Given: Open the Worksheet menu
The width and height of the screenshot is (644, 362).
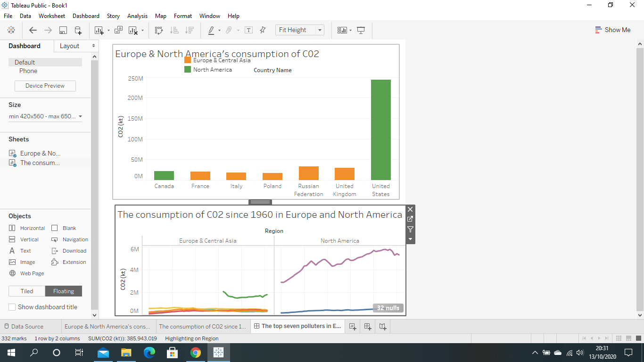Looking at the screenshot, I should point(52,16).
